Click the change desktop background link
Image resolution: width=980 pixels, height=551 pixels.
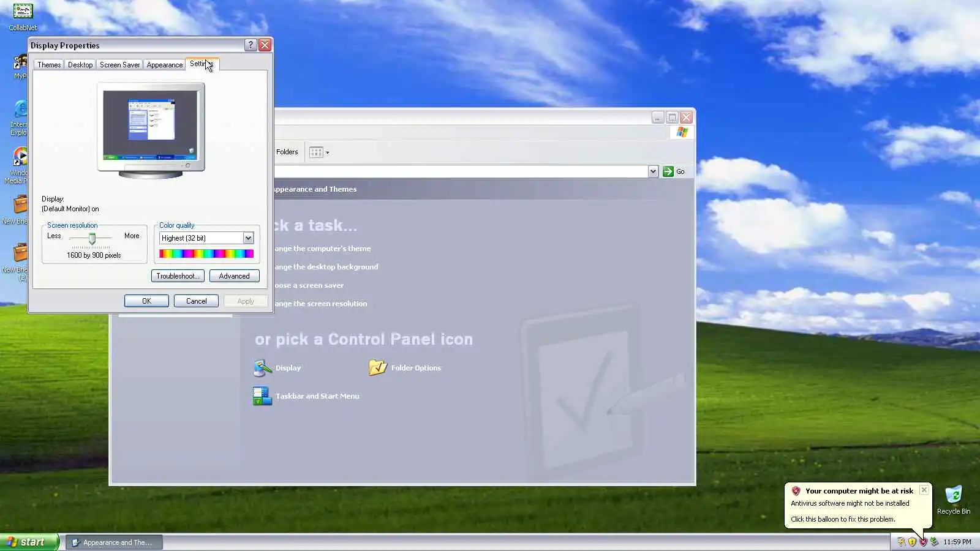point(326,267)
